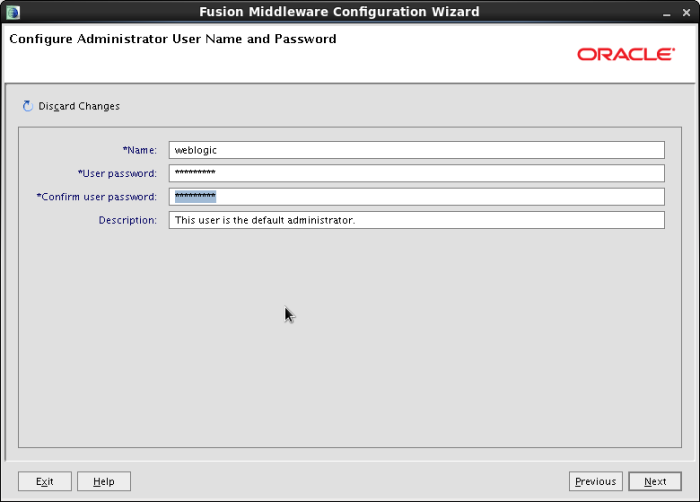Click the page heading Configure Administrator User Name

[x=173, y=39]
